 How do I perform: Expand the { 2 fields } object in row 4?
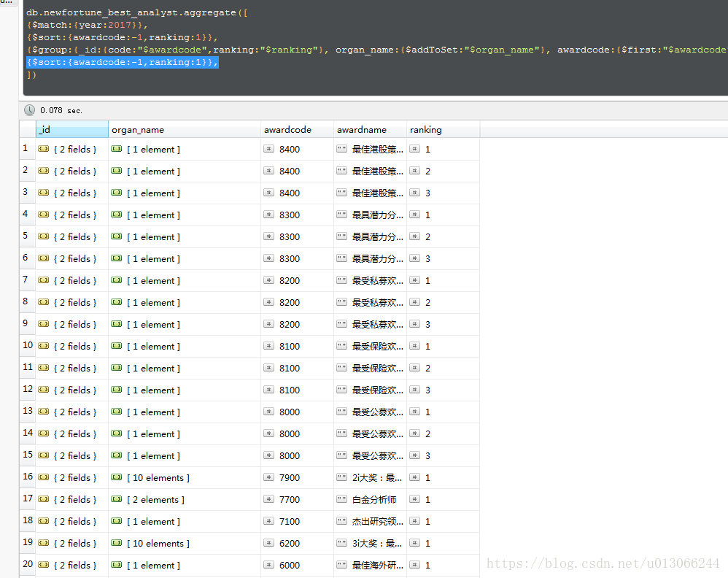click(x=74, y=215)
